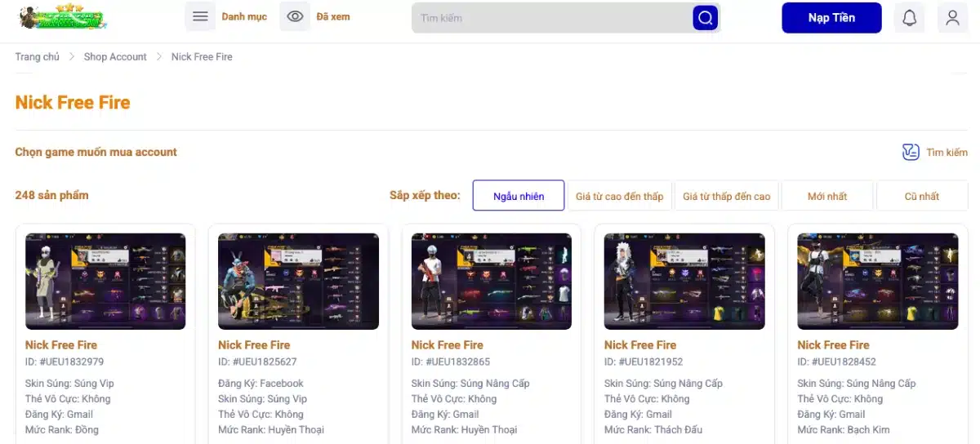Go to Trang chủ breadcrumb
The height and width of the screenshot is (444, 980).
pyautogui.click(x=37, y=57)
